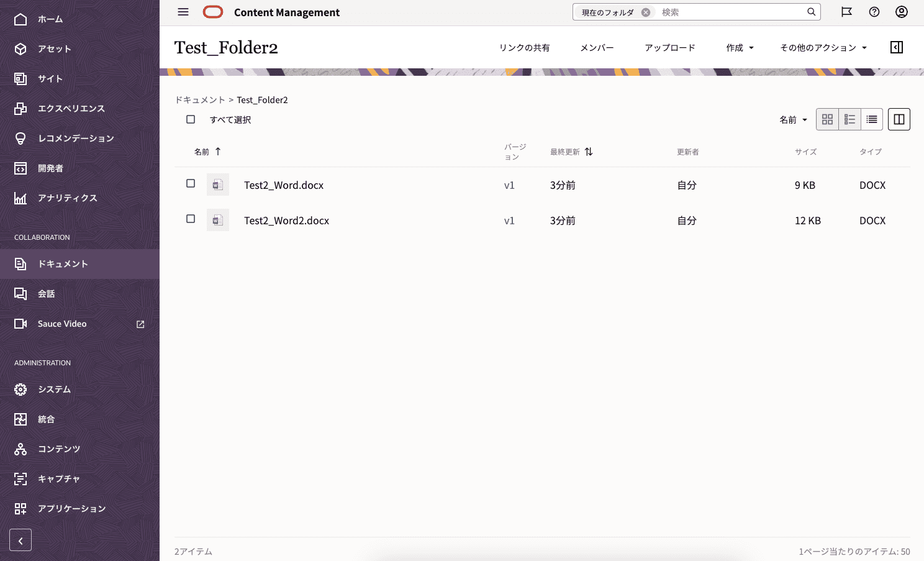This screenshot has height=561, width=924.
Task: Select the Test2_Word.docx checkbox
Action: pos(191,183)
